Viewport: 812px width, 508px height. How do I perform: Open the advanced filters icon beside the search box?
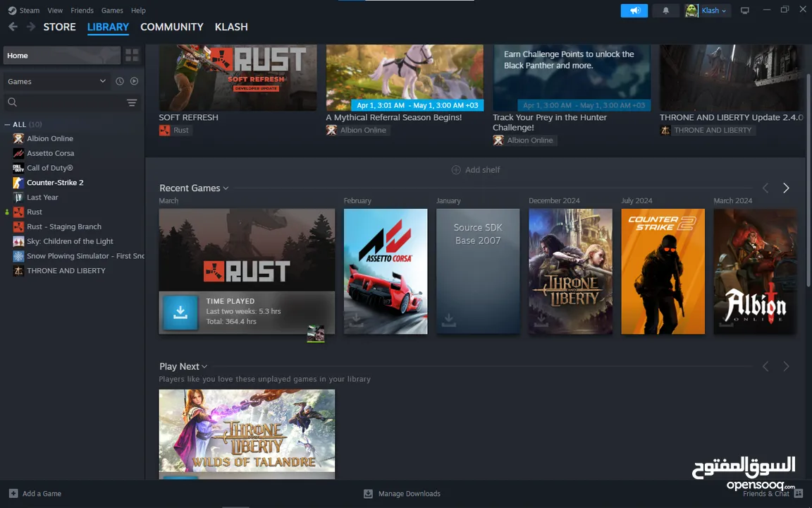coord(132,102)
